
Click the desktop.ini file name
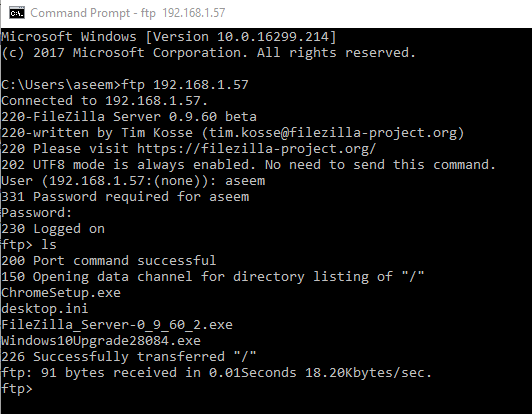(x=45, y=309)
